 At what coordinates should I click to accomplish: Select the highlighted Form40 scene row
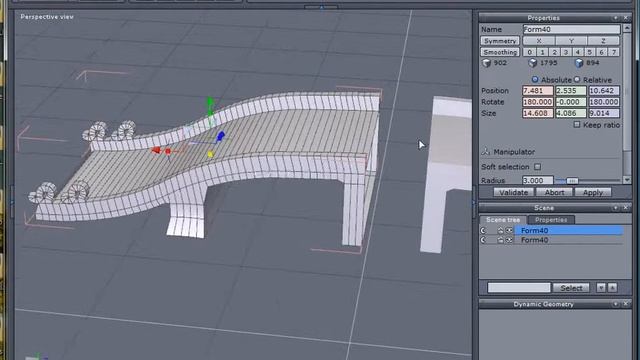[569, 231]
